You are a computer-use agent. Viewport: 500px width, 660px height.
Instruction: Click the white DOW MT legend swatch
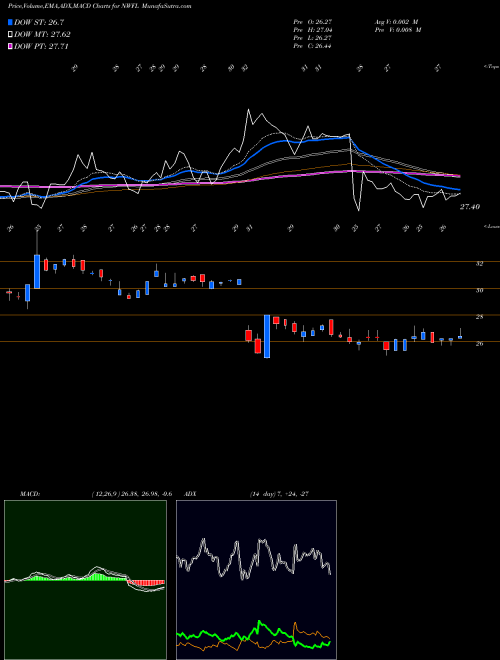click(x=10, y=35)
